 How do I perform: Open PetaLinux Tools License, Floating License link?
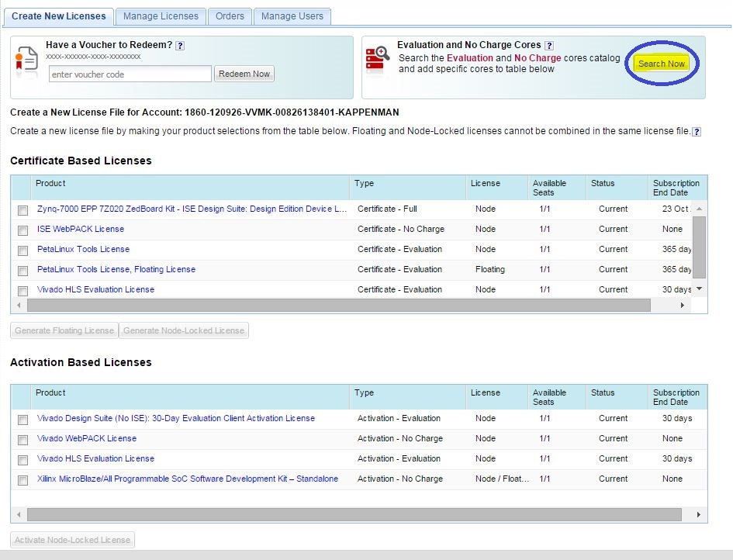(x=116, y=269)
